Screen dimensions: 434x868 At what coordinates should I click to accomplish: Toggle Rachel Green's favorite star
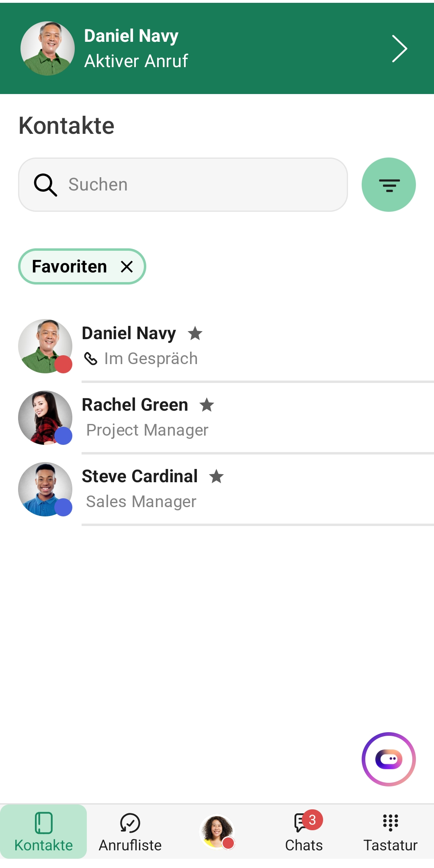207,405
